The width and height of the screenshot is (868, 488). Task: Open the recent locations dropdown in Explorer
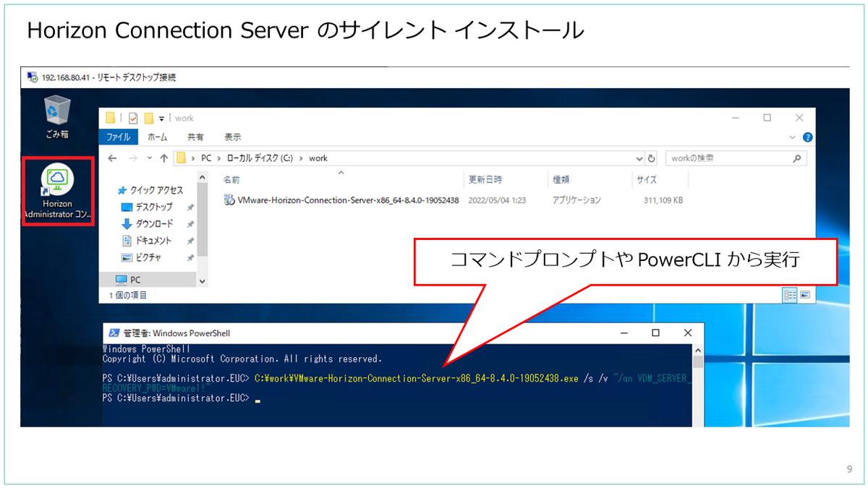point(149,158)
